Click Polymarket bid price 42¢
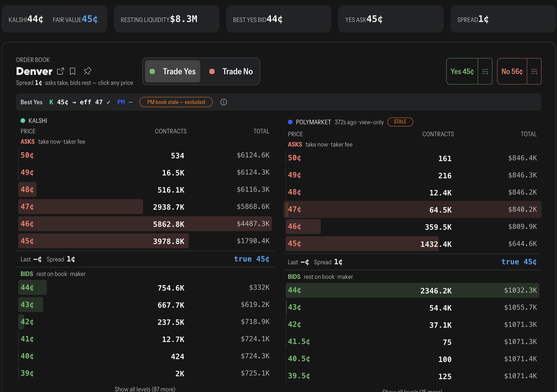 (x=294, y=324)
